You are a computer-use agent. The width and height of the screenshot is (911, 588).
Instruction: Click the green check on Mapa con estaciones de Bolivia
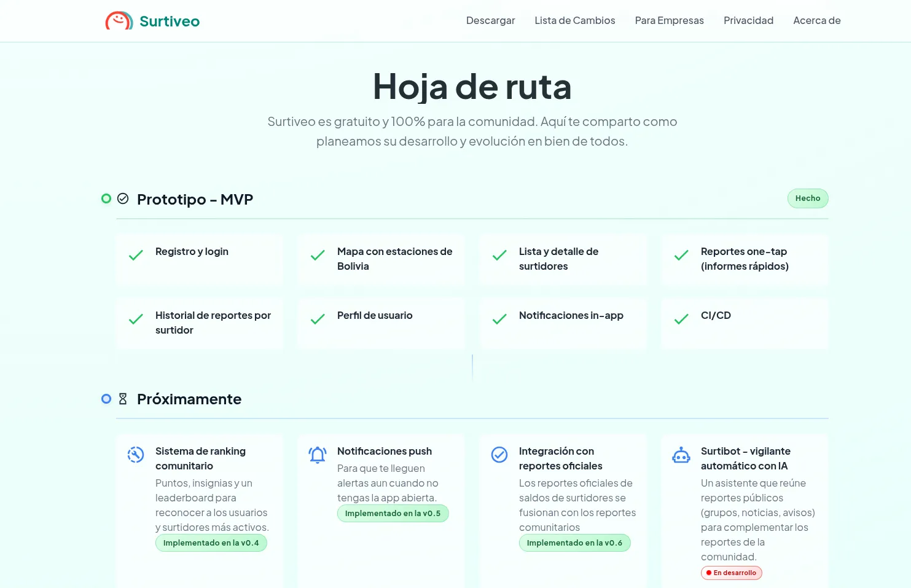click(318, 256)
